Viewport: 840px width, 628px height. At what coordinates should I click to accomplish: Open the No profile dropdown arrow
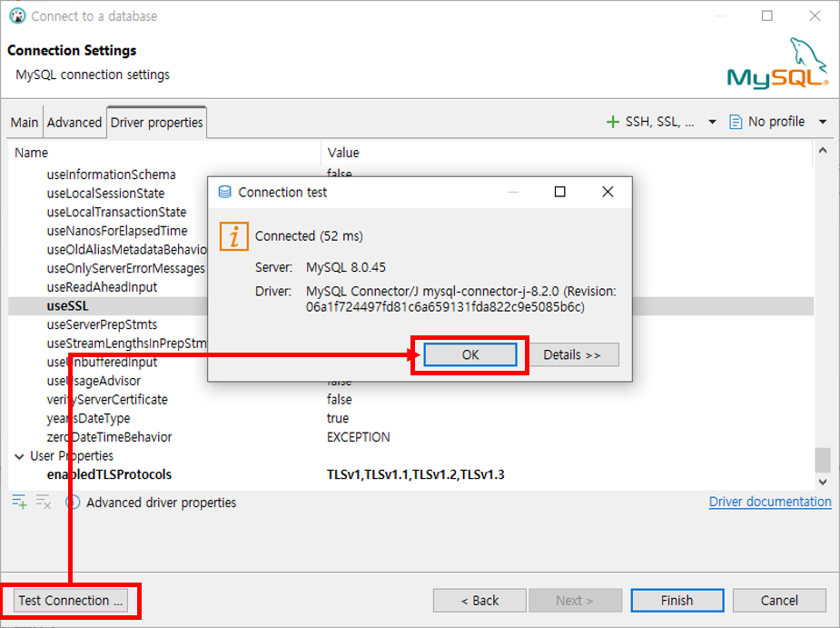[823, 123]
